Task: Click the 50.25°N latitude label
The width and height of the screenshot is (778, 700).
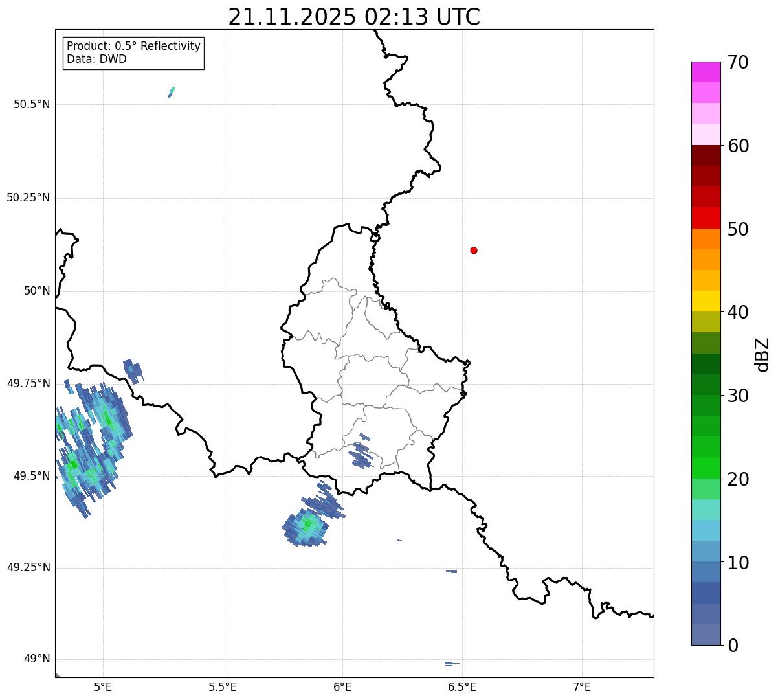Action: (28, 198)
